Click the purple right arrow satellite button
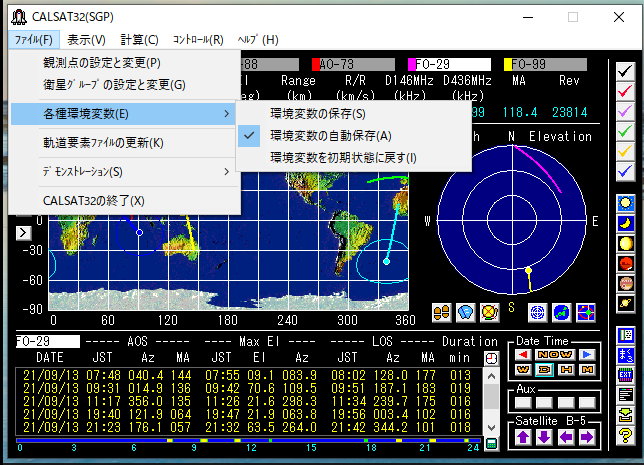Screen dimensions: 644x465 click(587, 437)
